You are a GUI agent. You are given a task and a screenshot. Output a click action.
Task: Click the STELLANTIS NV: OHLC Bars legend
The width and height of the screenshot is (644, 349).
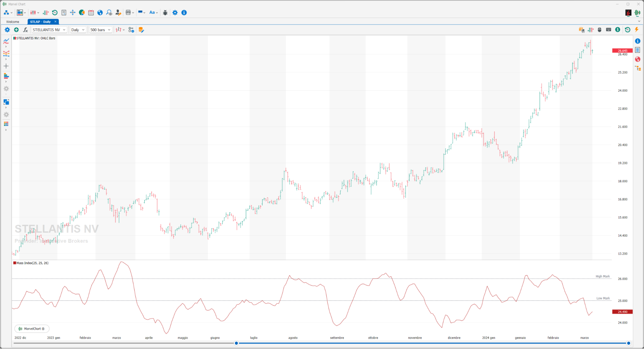point(34,38)
